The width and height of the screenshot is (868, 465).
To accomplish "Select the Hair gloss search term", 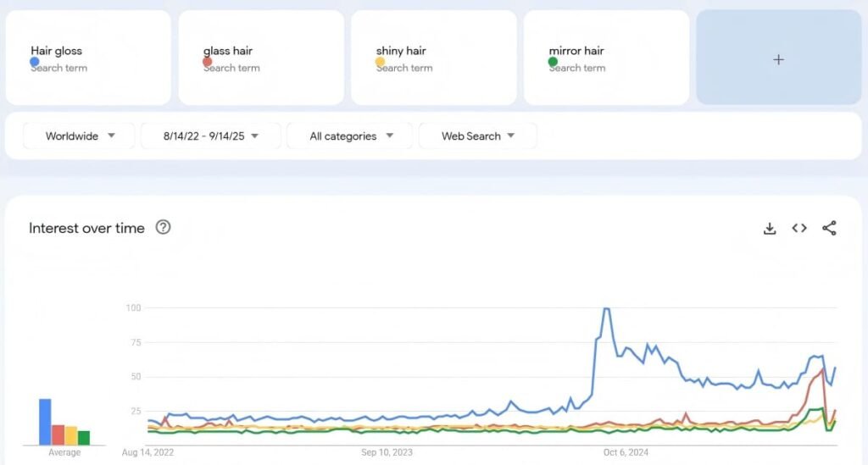I will (57, 51).
